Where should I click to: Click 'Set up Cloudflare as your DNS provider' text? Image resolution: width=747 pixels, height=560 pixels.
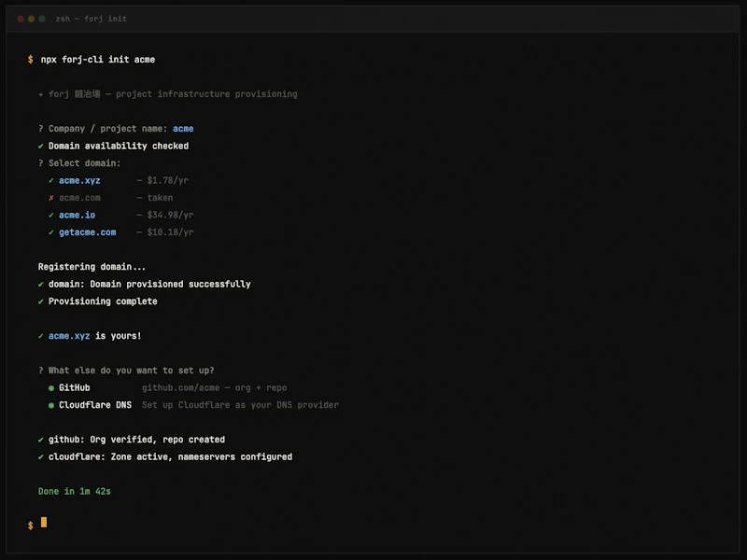coord(241,405)
